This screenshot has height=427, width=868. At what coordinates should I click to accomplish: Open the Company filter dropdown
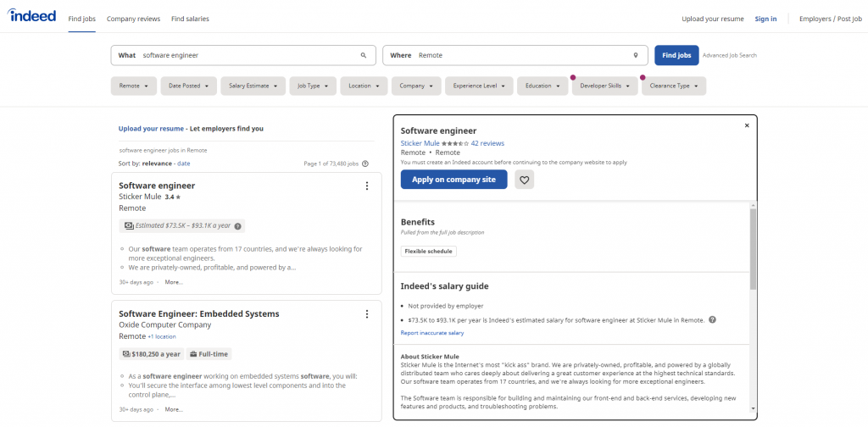click(x=416, y=86)
